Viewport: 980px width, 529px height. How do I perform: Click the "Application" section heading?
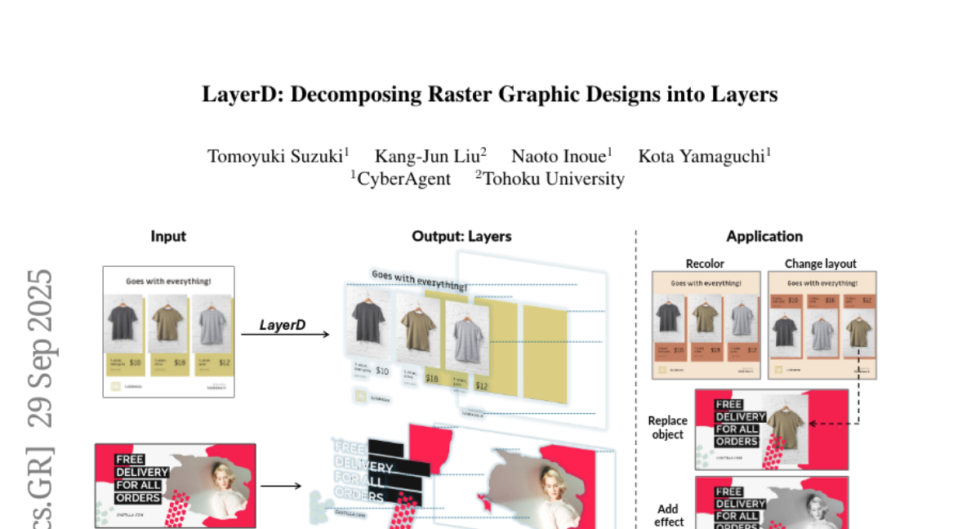764,237
